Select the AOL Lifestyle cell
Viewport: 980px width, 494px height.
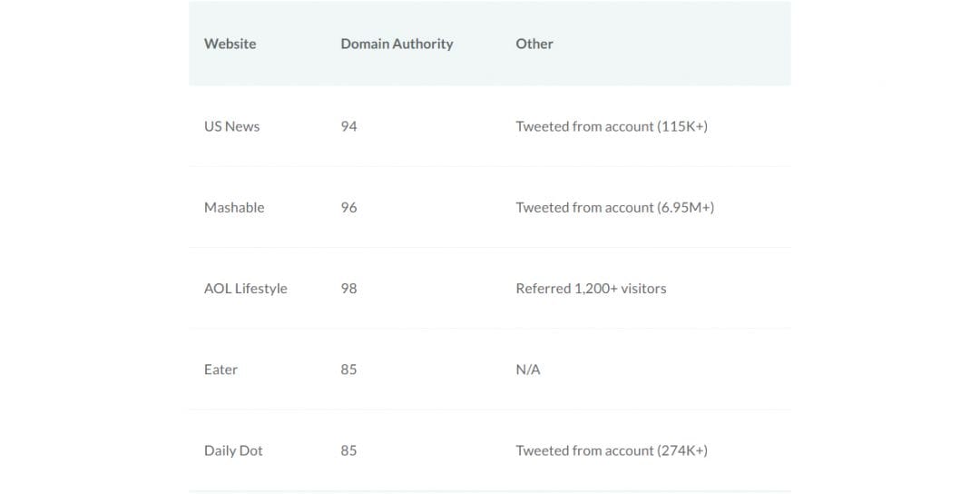(246, 289)
